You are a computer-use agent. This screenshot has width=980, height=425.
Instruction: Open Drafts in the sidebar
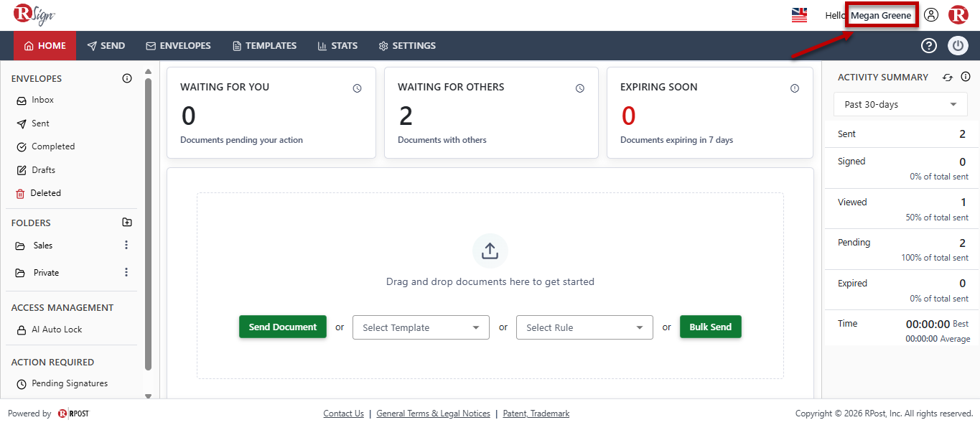point(36,170)
